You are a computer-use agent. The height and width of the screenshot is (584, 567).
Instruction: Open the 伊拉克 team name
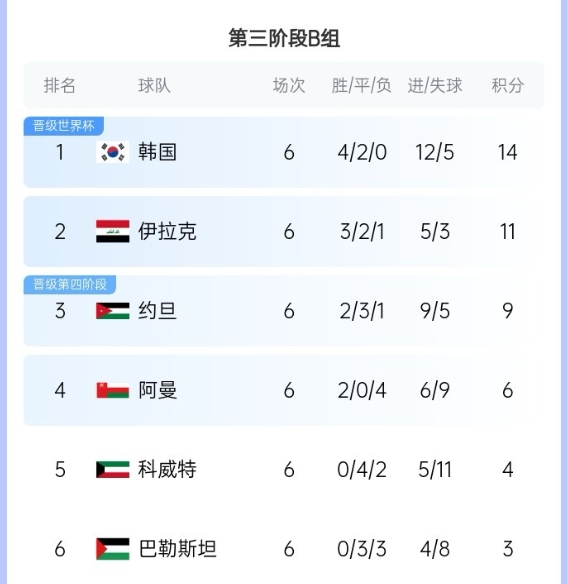coord(167,231)
